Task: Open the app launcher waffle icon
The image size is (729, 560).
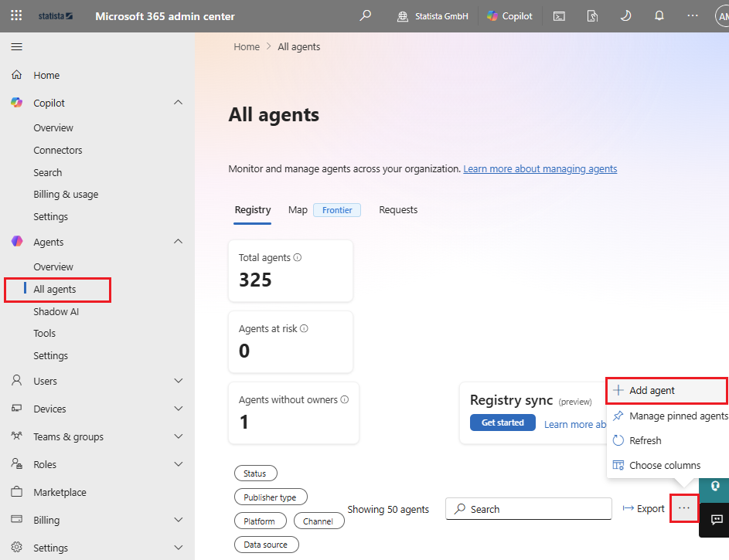Action: click(x=16, y=15)
